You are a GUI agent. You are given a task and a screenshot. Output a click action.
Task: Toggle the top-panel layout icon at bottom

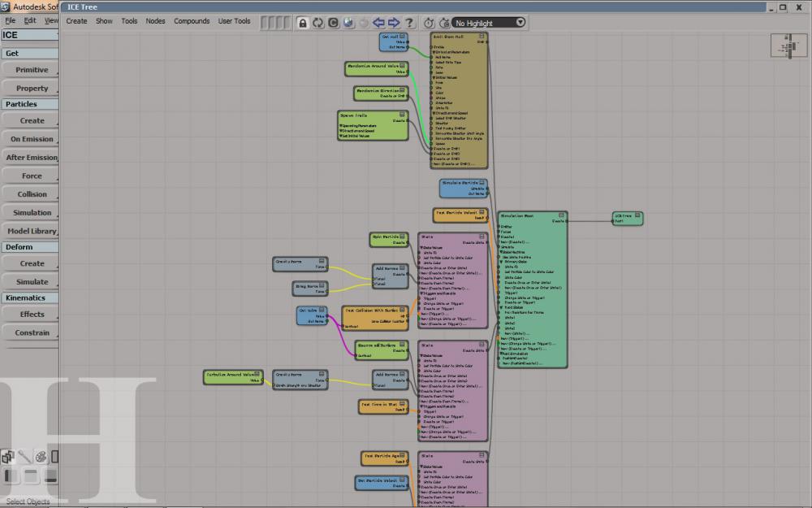[x=31, y=475]
